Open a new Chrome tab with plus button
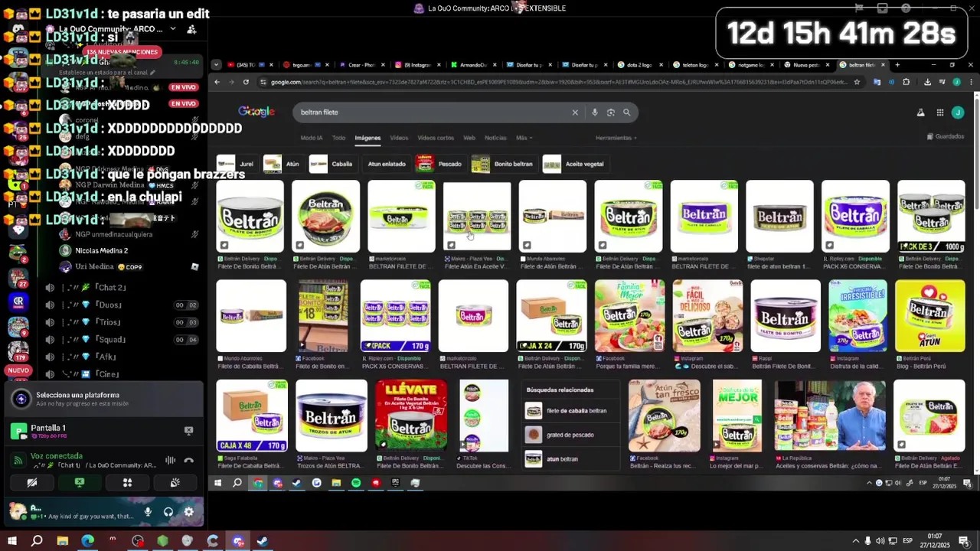The width and height of the screenshot is (980, 551). (x=897, y=65)
